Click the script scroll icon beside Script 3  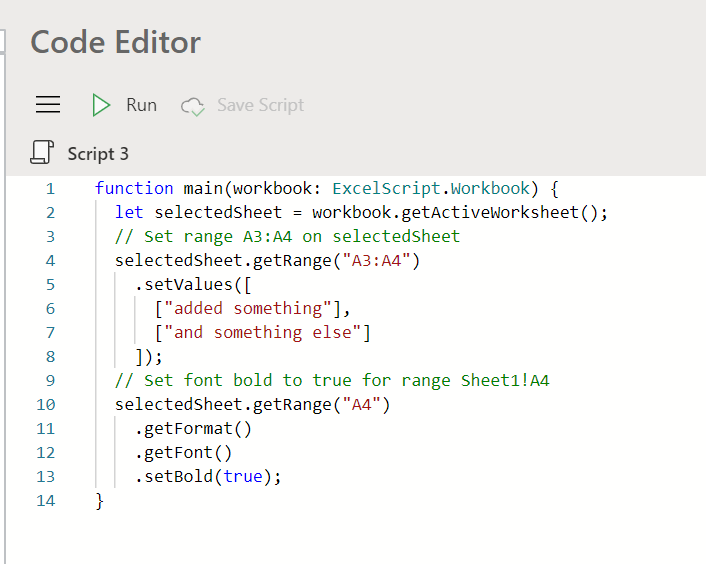(x=42, y=152)
